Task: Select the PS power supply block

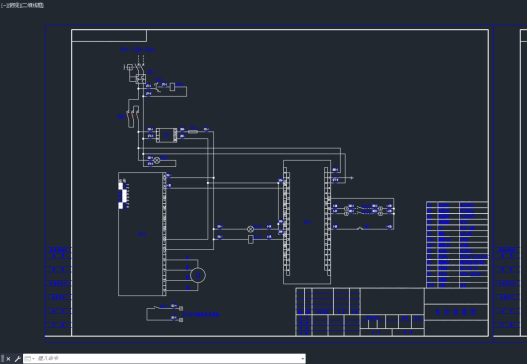Action: tap(166, 135)
